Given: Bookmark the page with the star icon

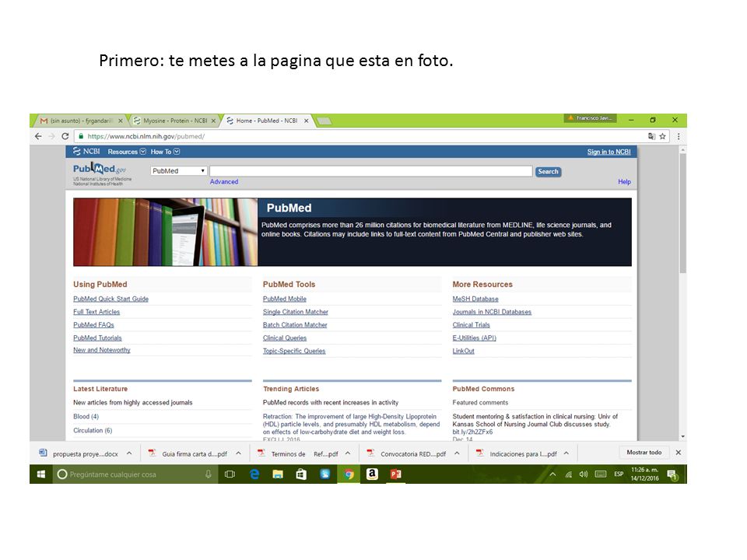Looking at the screenshot, I should click(662, 136).
